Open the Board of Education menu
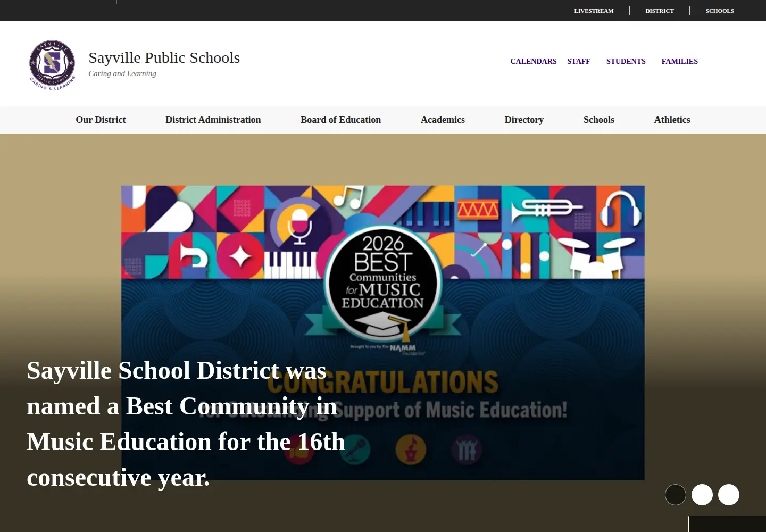The height and width of the screenshot is (532, 766). pos(341,120)
